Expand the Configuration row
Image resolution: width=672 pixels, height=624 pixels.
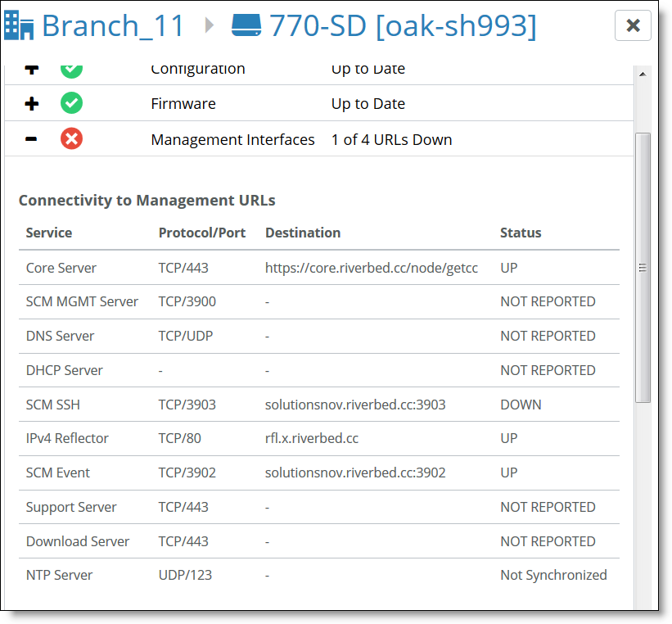pos(32,69)
